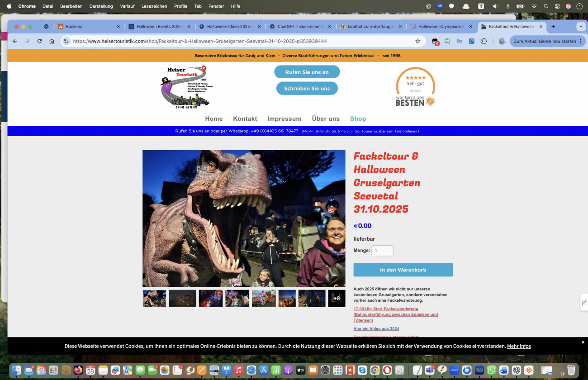Bookmark this page with star icon
Image resolution: width=588 pixels, height=380 pixels.
(x=417, y=41)
